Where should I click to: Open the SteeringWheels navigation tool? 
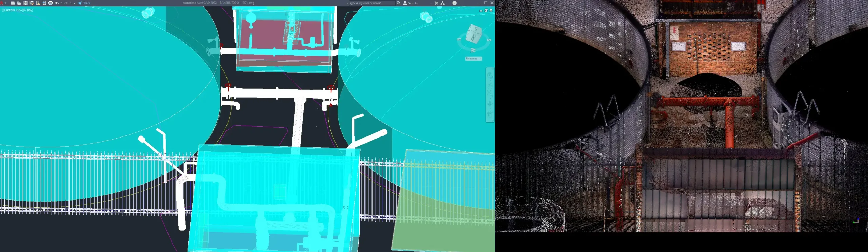pos(490,75)
